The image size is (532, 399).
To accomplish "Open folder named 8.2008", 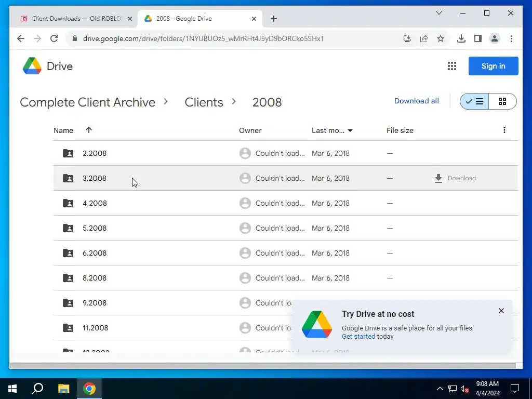I will click(95, 278).
